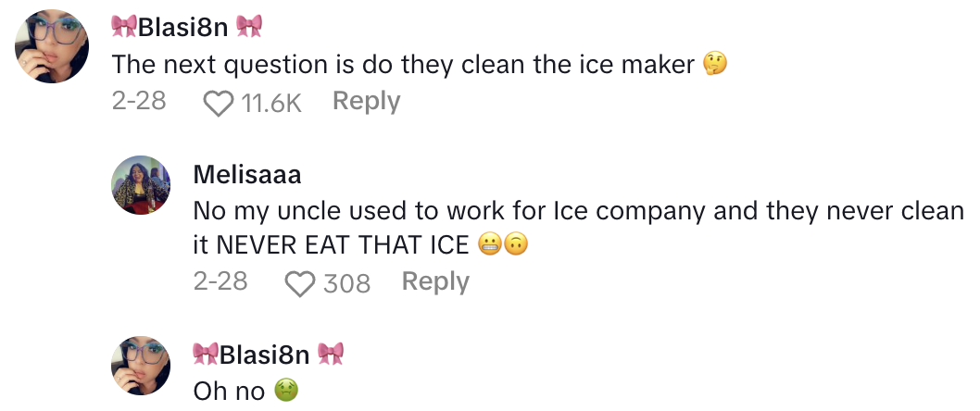Image resolution: width=980 pixels, height=411 pixels.
Task: Tap the heart on Melisaaa's comment
Action: pos(300,283)
